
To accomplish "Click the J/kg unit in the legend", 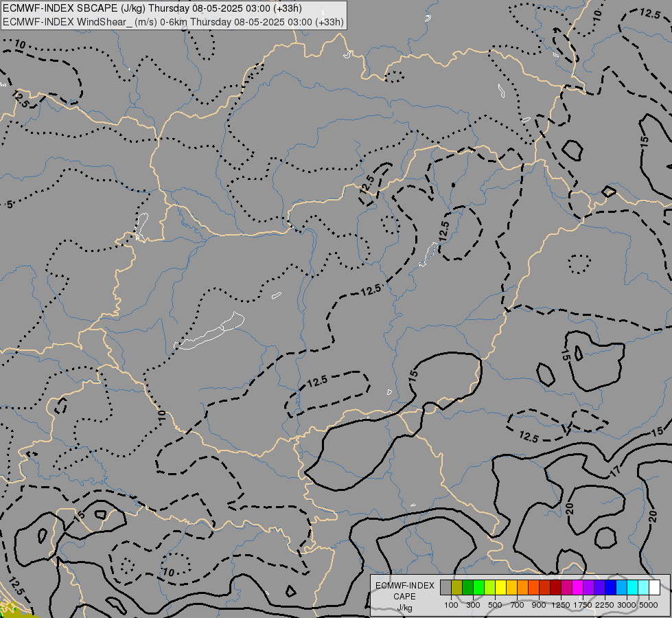I will tap(404, 608).
